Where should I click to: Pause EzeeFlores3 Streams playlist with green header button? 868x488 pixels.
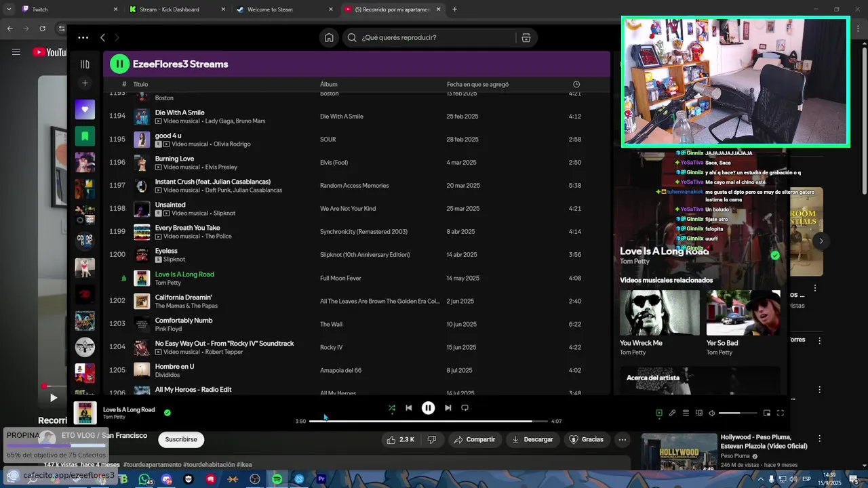point(119,64)
